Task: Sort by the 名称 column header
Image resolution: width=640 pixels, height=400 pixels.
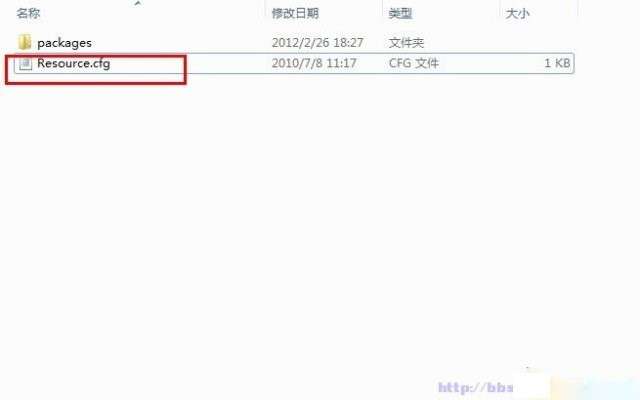Action: [28, 13]
